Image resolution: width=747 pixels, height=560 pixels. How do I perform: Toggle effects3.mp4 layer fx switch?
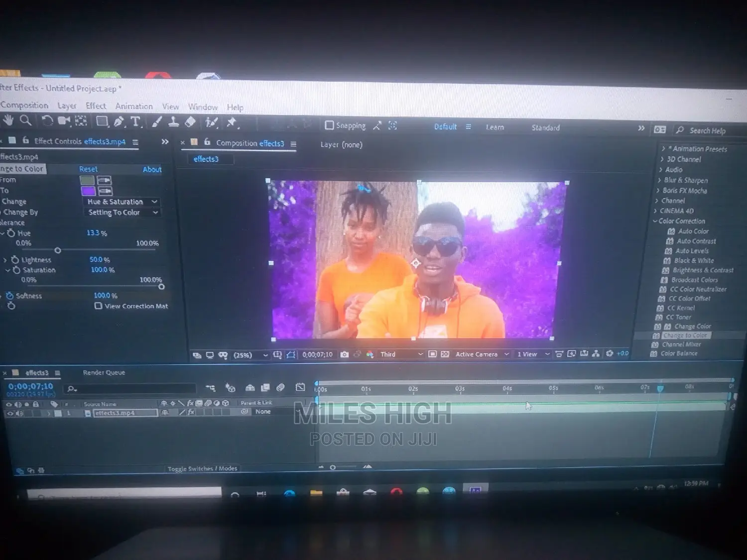[x=190, y=412]
